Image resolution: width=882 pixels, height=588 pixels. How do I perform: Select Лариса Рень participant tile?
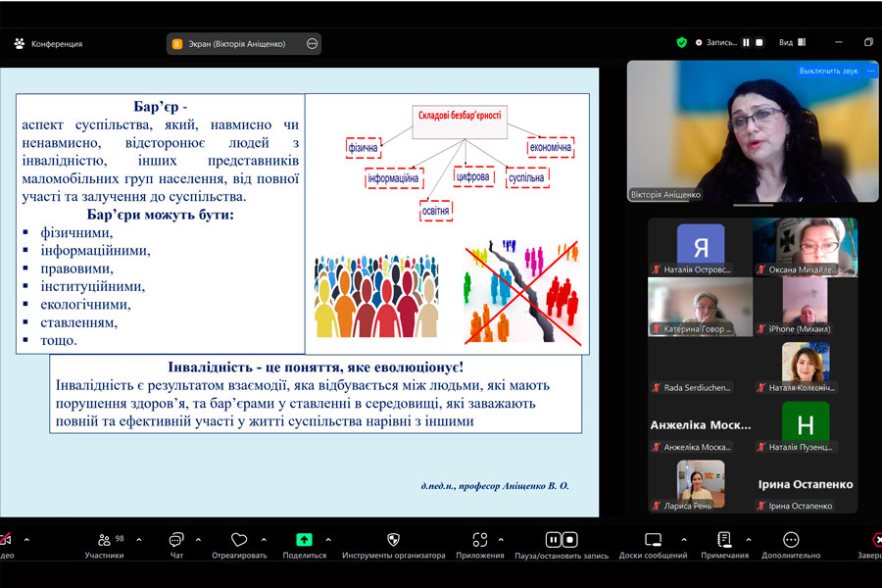[x=701, y=484]
